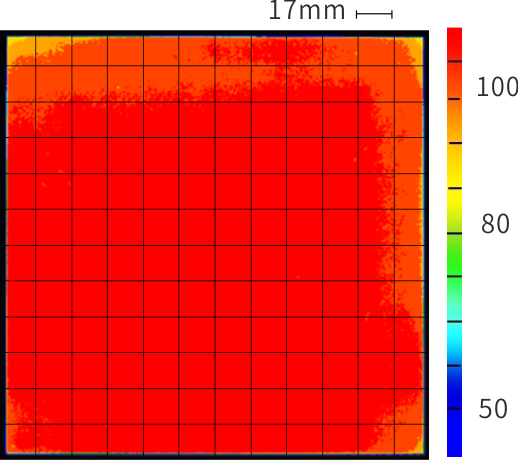Viewport: 518px width, 460px height.
Task: Click the black left border of the map
Action: point(3,245)
